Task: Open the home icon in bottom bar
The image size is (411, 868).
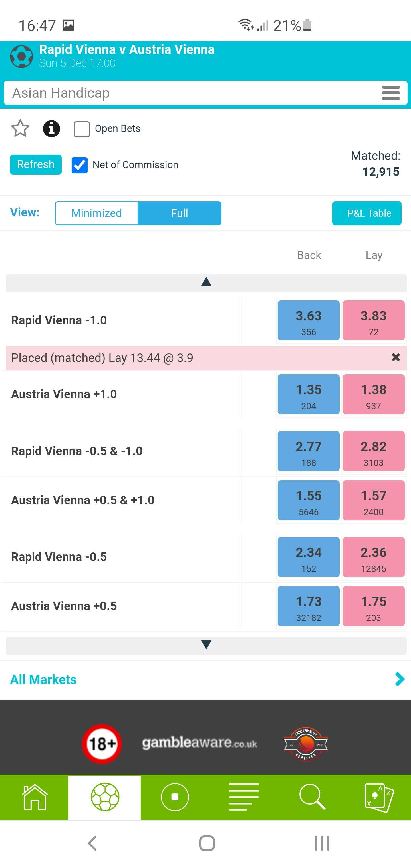Action: [x=34, y=797]
